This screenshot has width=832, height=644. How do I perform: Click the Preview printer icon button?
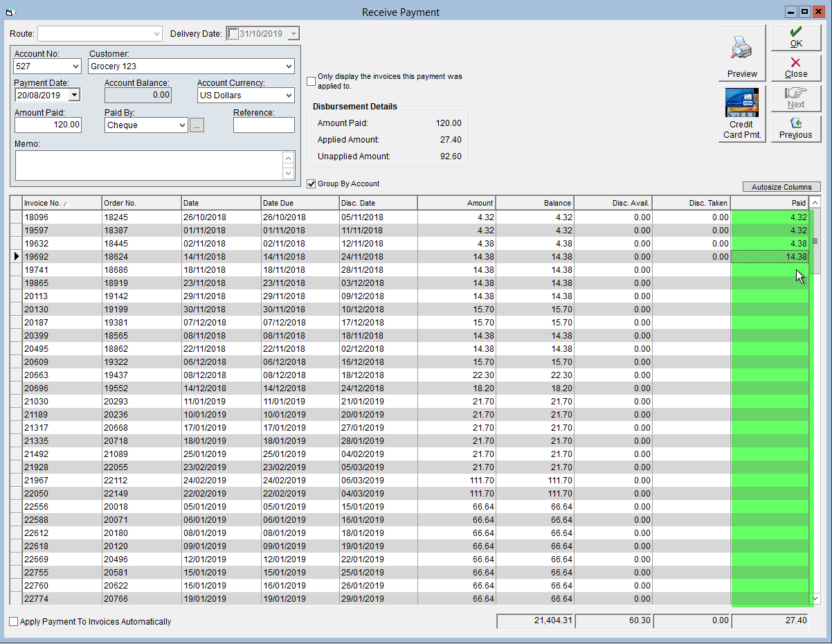[x=742, y=53]
